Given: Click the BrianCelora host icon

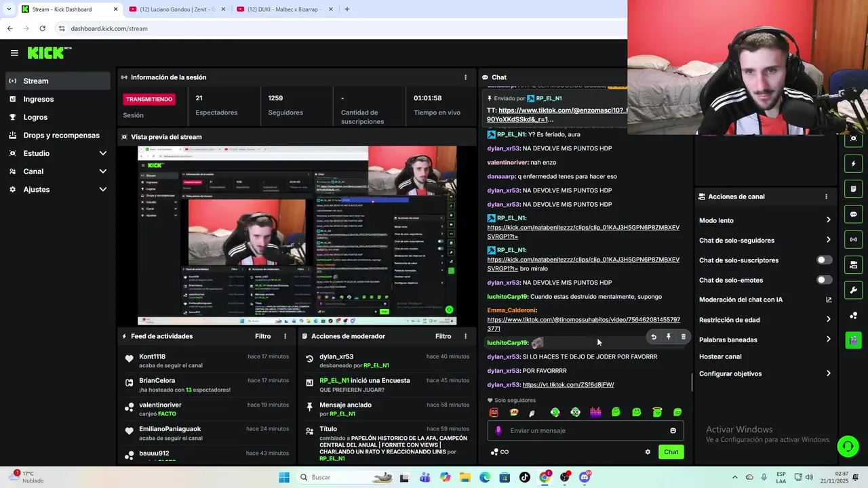Looking at the screenshot, I should pos(129,383).
